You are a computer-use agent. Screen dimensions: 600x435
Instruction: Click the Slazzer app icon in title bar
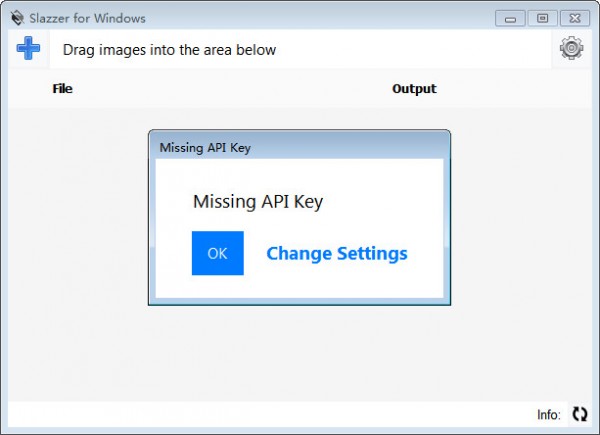(17, 18)
